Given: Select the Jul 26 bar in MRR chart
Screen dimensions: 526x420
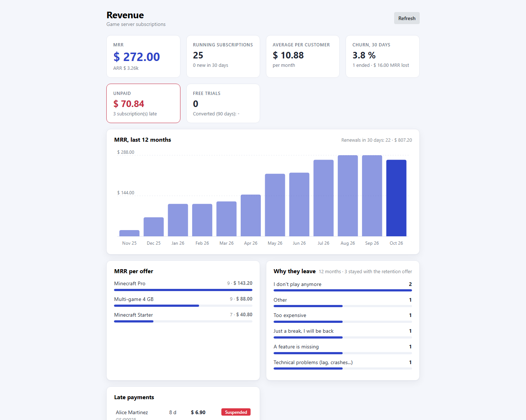Looking at the screenshot, I should [324, 198].
